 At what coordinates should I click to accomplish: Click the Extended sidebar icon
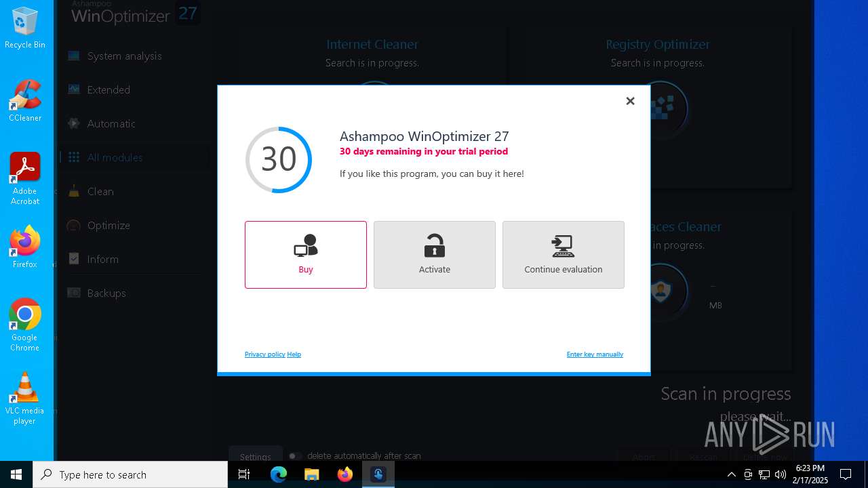tap(74, 89)
